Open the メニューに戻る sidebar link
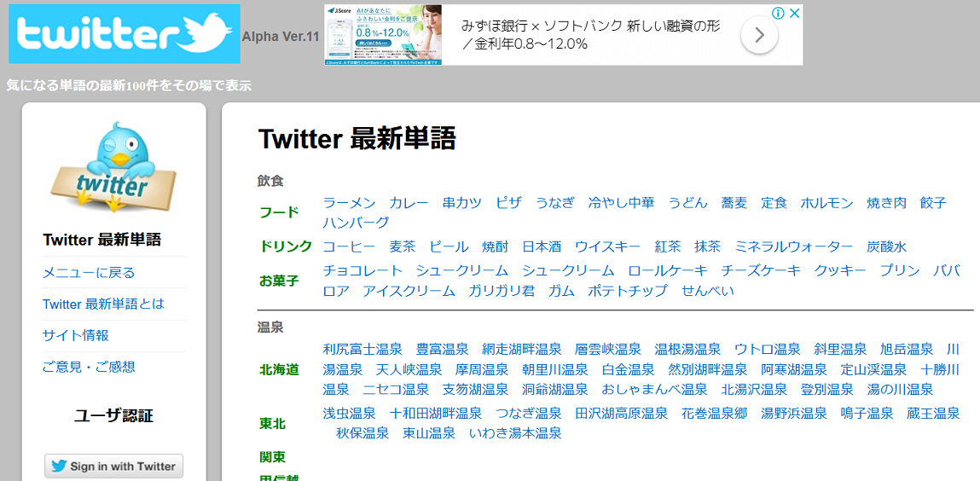 click(89, 272)
